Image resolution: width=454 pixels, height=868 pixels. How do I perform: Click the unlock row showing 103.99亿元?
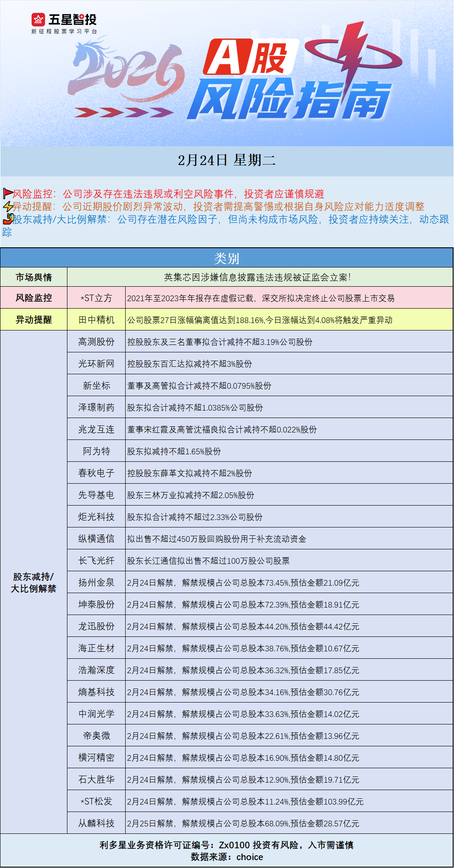point(246,801)
